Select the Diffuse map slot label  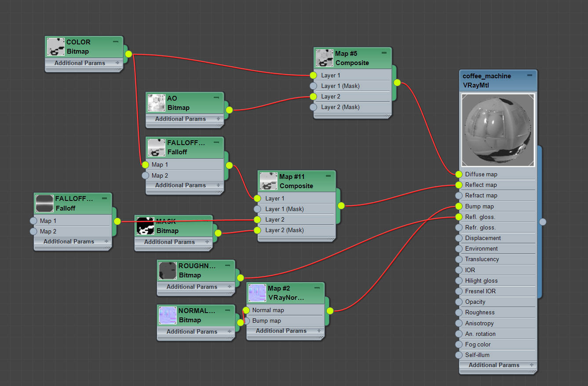point(481,174)
